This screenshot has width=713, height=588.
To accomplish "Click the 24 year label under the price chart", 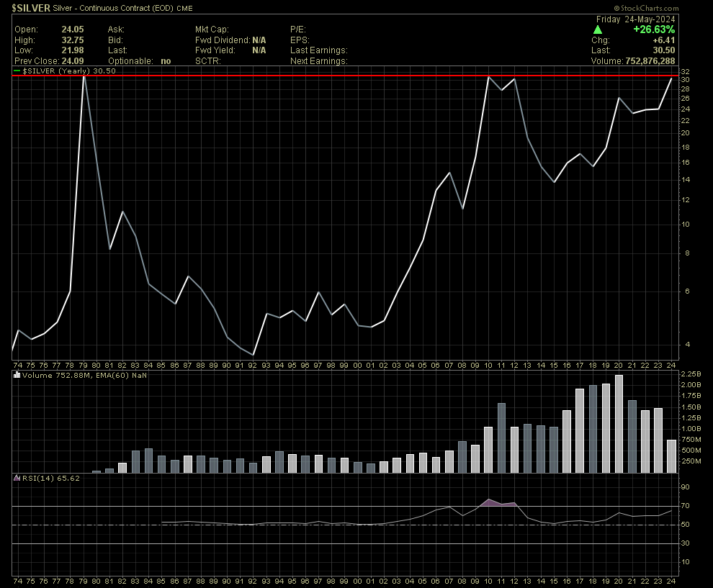I will [x=671, y=366].
